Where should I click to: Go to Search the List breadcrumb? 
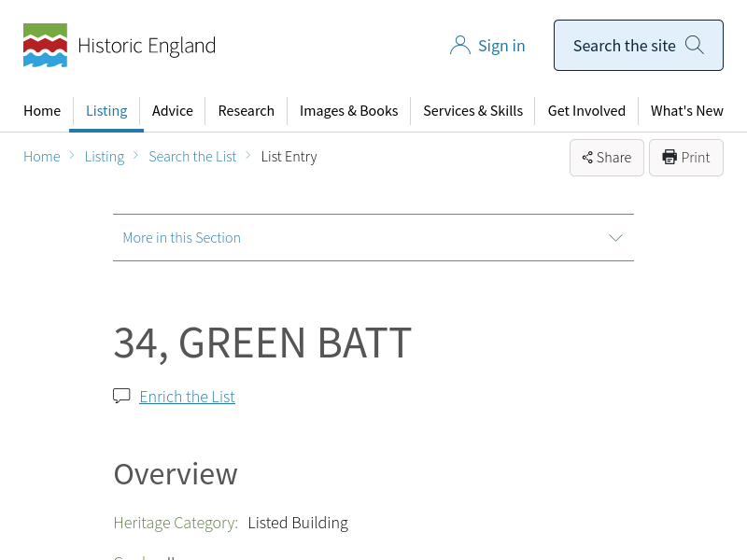[192, 157]
